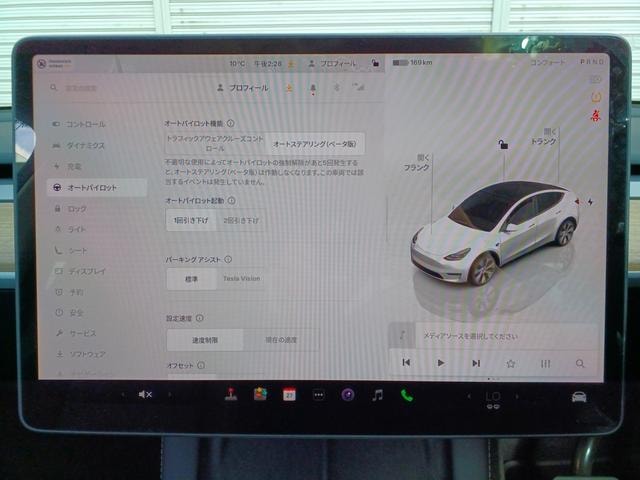The height and width of the screenshot is (480, 640).
Task: Skip to next media track
Action: click(476, 363)
